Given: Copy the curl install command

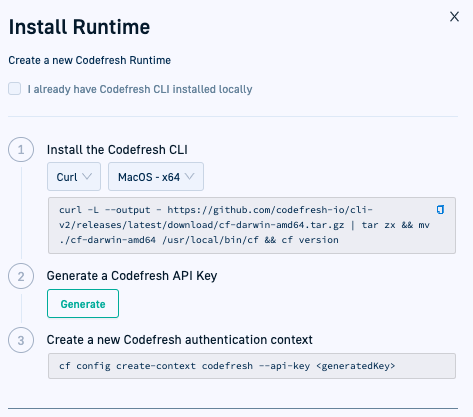Looking at the screenshot, I should coord(440,210).
